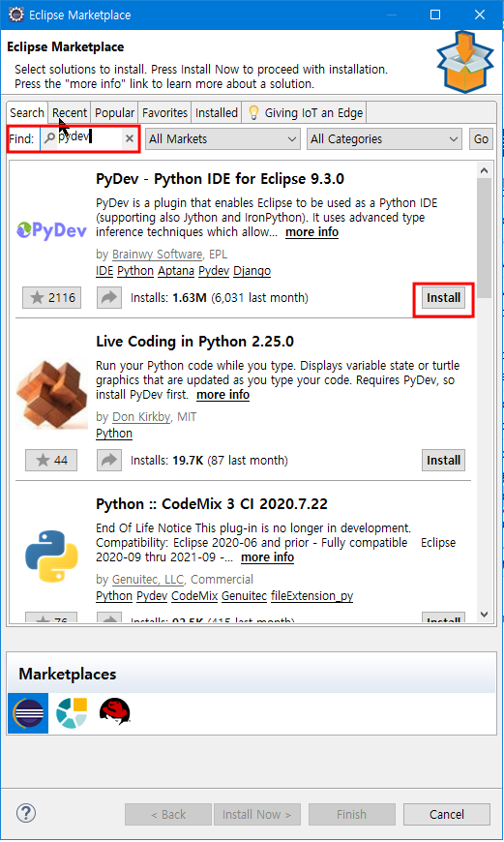The width and height of the screenshot is (504, 842).
Task: Install Live Coding in Python 2.25.0
Action: [443, 461]
